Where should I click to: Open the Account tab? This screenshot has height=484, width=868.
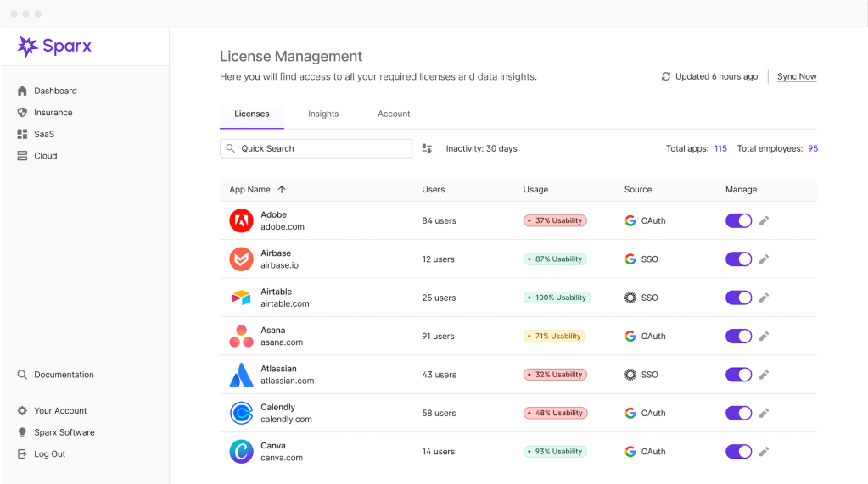[394, 114]
